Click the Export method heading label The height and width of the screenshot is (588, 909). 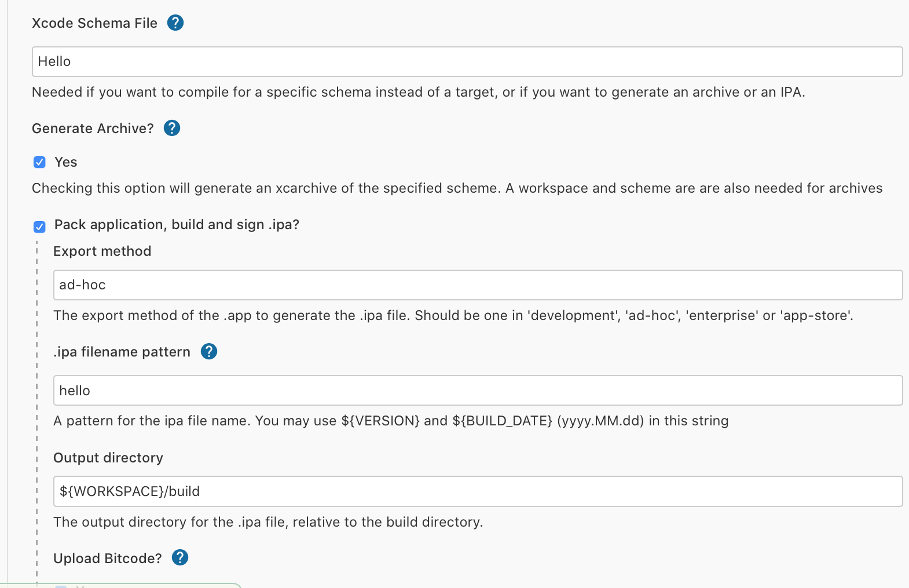click(102, 251)
